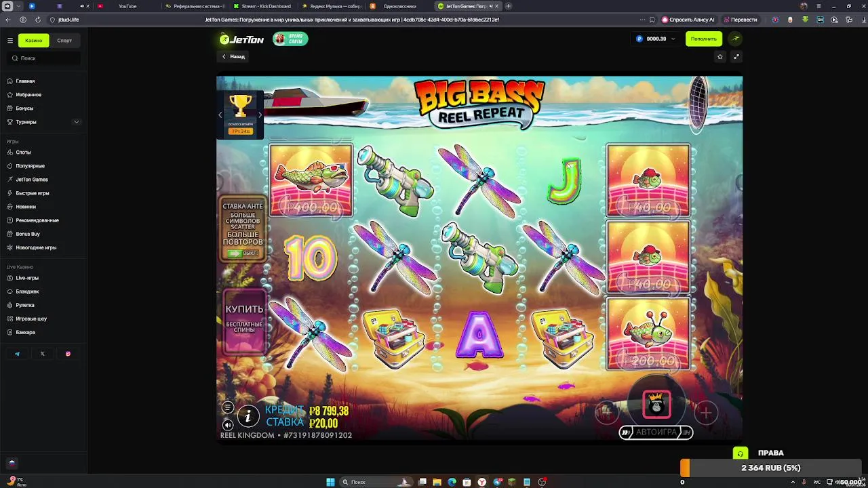Open JetTon X social icon

(42, 354)
